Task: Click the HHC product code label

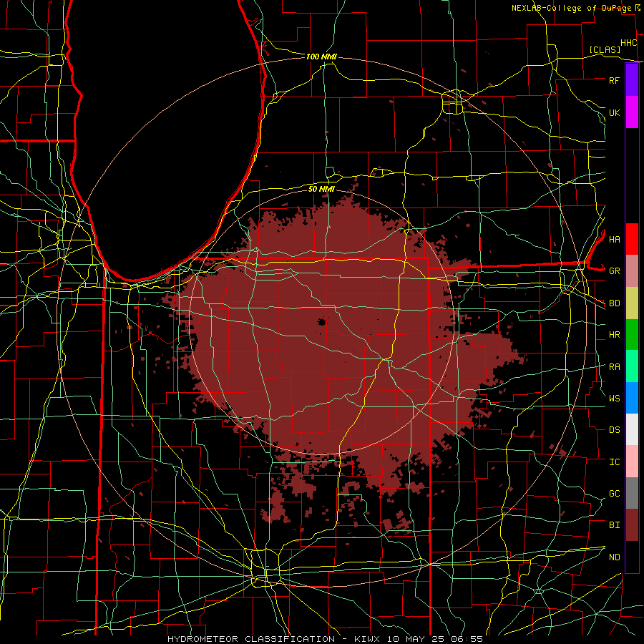Action: (628, 43)
